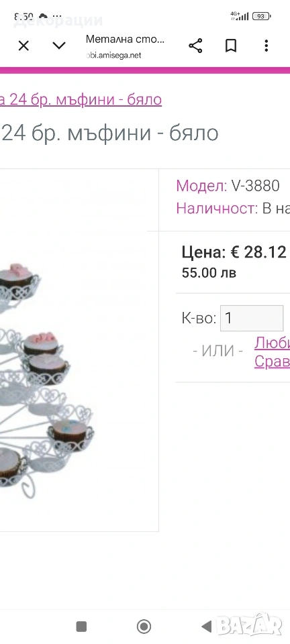Open the Срав... compare link
The width and height of the screenshot is (290, 644).
[273, 362]
